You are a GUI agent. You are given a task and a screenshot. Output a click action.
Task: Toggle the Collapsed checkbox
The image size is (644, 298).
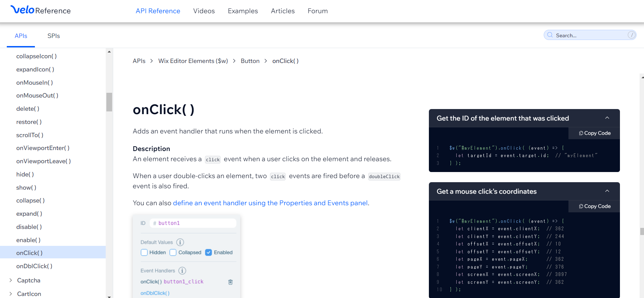coord(173,252)
